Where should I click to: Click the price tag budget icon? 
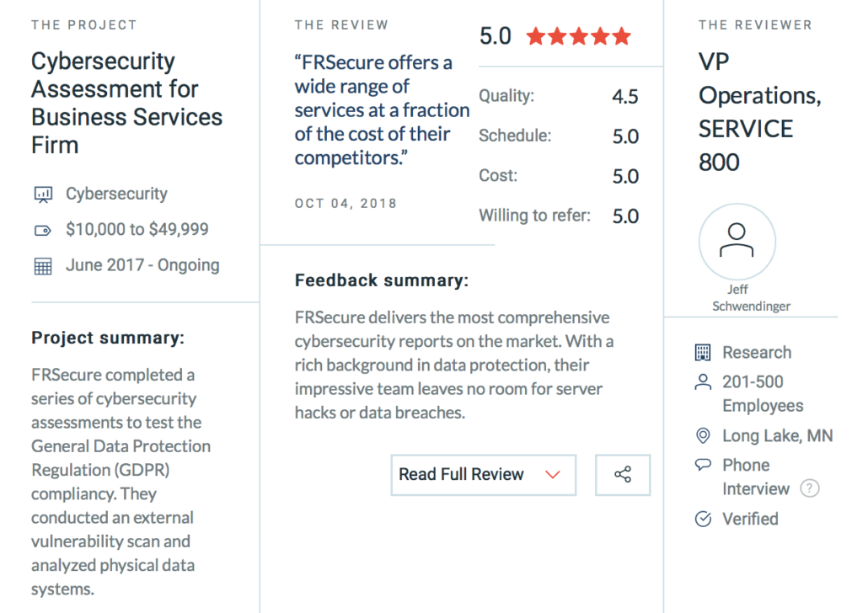pyautogui.click(x=43, y=230)
